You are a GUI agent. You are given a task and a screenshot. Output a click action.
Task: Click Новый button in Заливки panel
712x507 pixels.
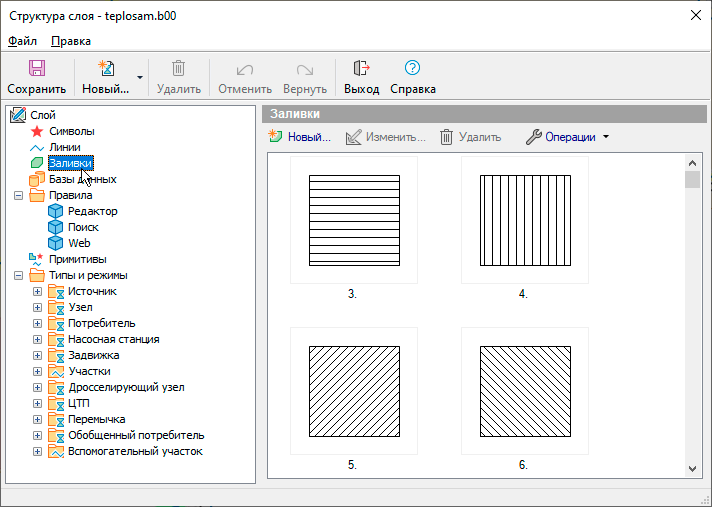pyautogui.click(x=300, y=137)
